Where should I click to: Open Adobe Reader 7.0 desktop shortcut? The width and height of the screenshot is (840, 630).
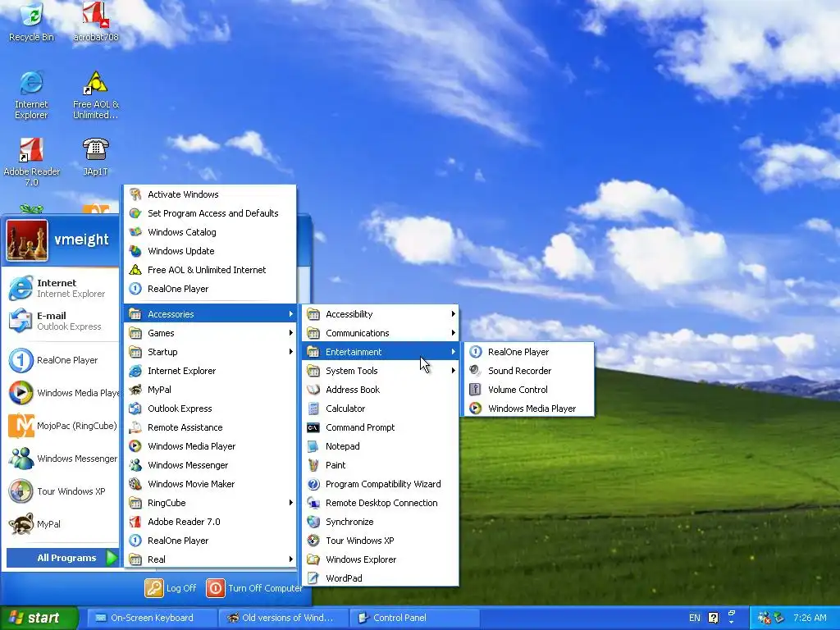pos(31,162)
